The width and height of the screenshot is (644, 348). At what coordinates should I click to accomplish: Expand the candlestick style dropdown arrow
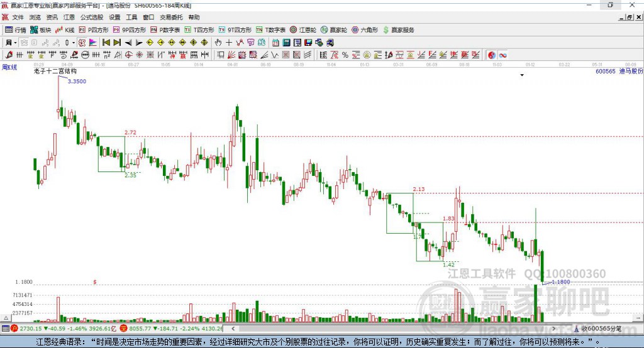pyautogui.click(x=74, y=43)
